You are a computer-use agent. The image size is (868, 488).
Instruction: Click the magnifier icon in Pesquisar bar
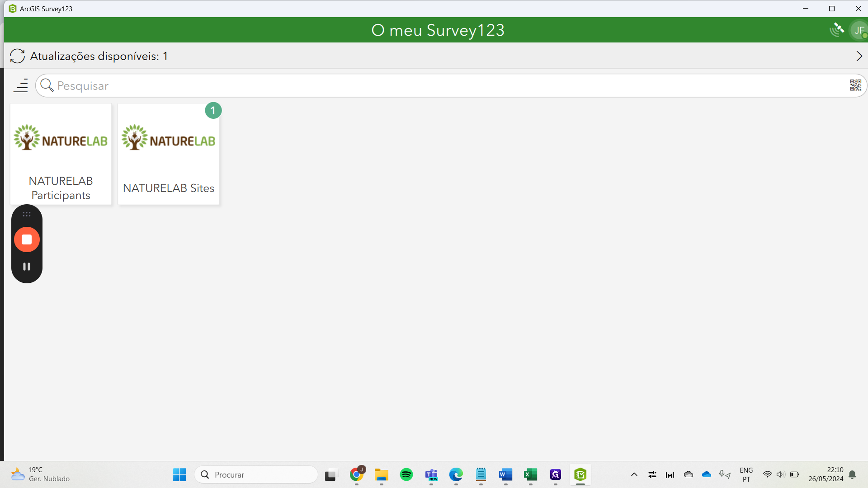point(47,85)
